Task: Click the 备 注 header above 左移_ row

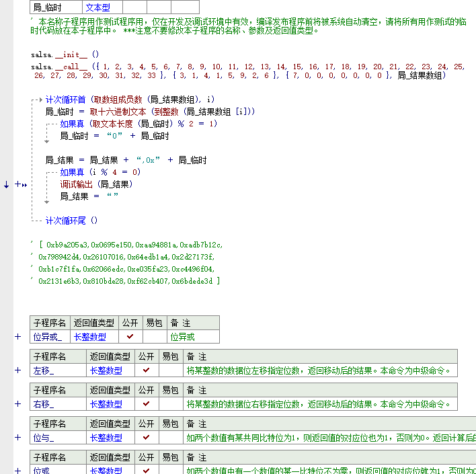Action: point(320,356)
